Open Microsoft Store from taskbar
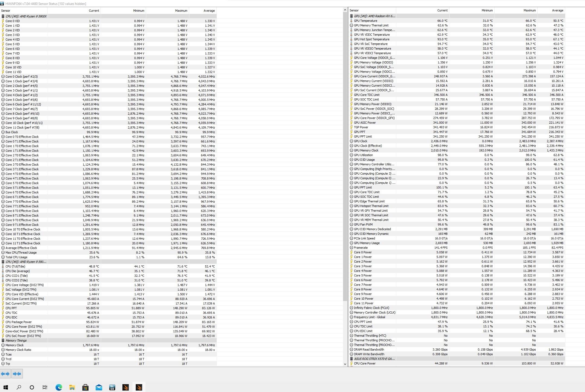The image size is (585, 392). [85, 387]
